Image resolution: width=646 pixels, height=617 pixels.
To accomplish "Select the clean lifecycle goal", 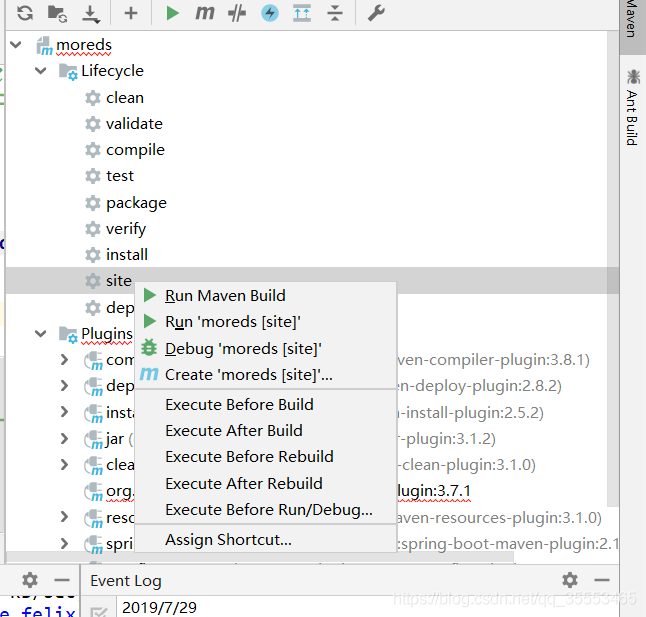I will tap(125, 98).
